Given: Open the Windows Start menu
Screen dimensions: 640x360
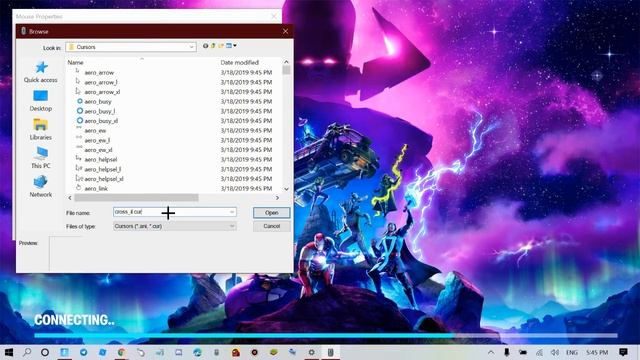Looking at the screenshot, I should tap(9, 352).
